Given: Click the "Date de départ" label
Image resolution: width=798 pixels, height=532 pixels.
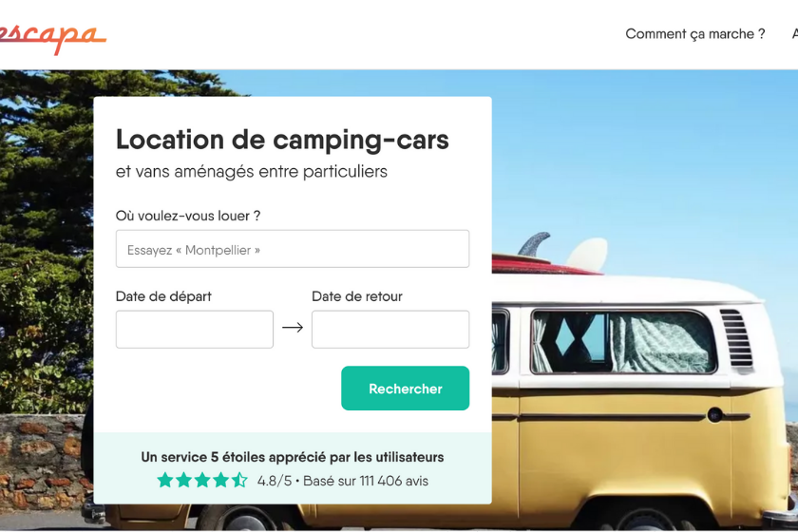Looking at the screenshot, I should [x=163, y=296].
